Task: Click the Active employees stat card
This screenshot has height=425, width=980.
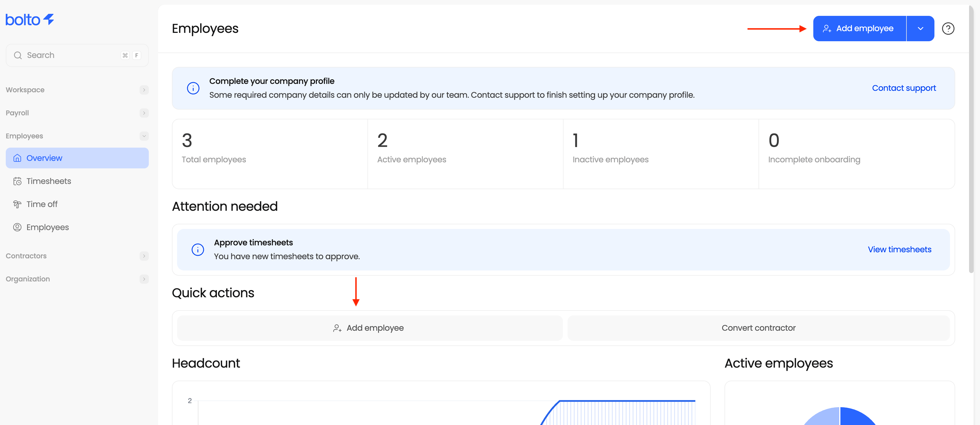Action: 465,154
